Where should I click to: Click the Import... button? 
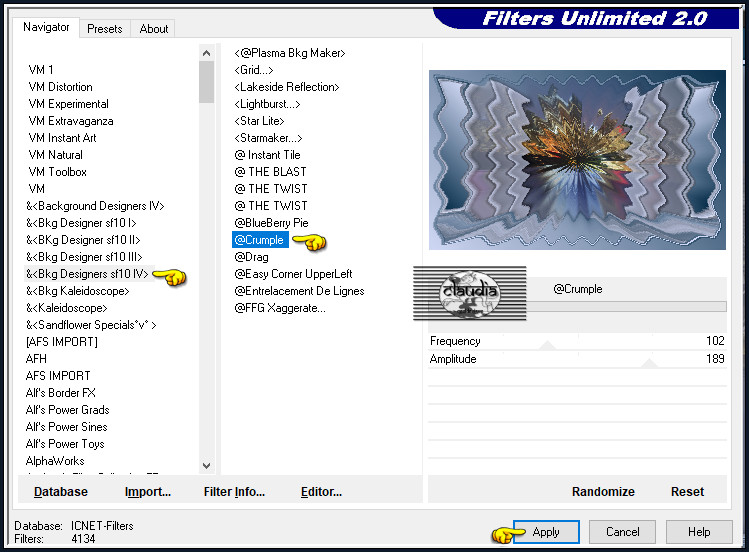click(x=148, y=492)
